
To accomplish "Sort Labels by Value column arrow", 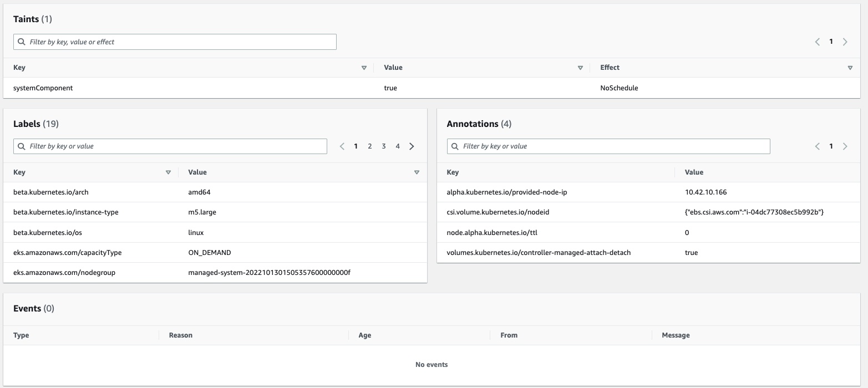I will (x=417, y=172).
